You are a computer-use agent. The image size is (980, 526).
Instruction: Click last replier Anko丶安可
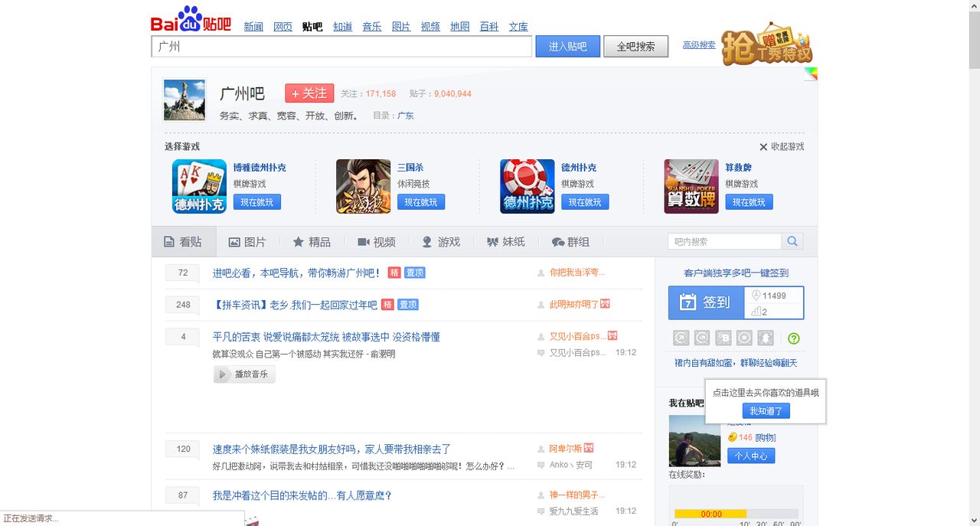571,465
